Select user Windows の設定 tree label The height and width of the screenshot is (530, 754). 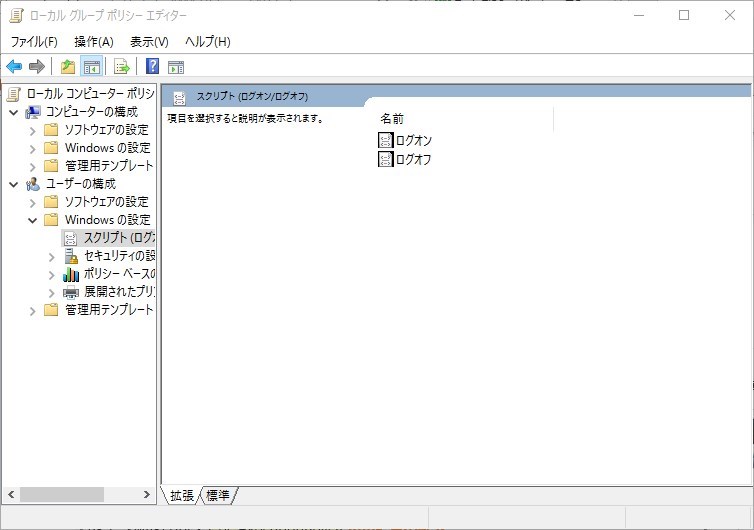(108, 220)
